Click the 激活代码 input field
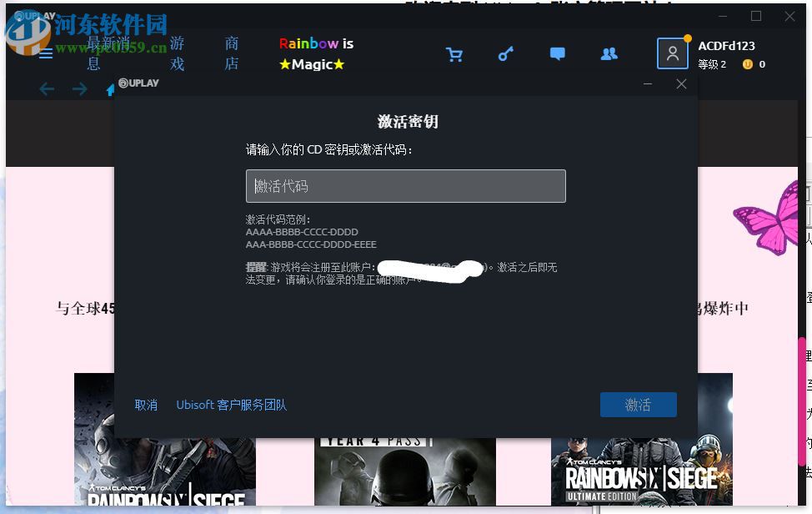Viewport: 812px width, 514px height. (406, 185)
